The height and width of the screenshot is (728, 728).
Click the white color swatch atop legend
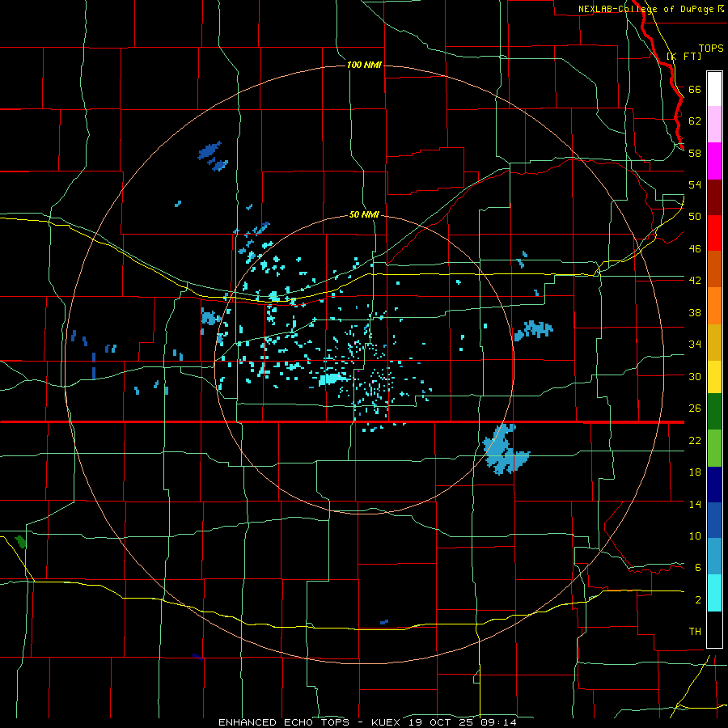tap(714, 89)
